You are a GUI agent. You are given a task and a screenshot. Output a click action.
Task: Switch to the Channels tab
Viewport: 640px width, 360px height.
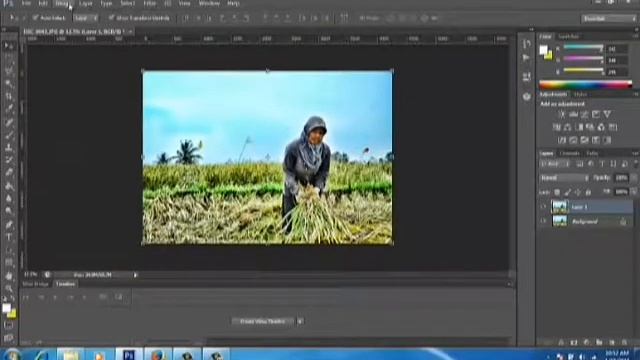click(x=569, y=153)
